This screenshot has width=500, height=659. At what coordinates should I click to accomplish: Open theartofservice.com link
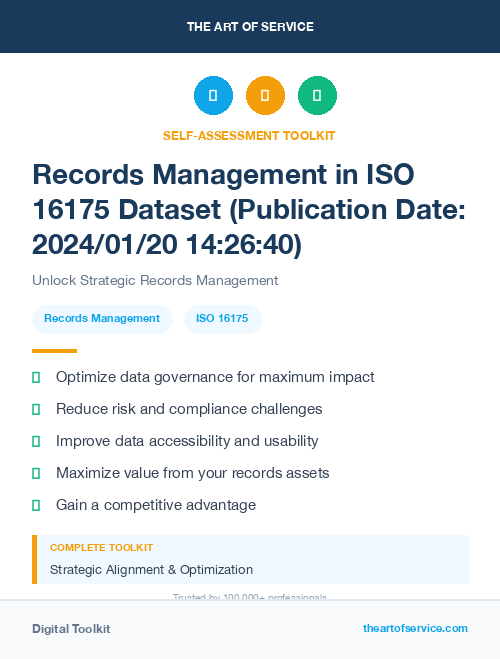pyautogui.click(x=415, y=628)
